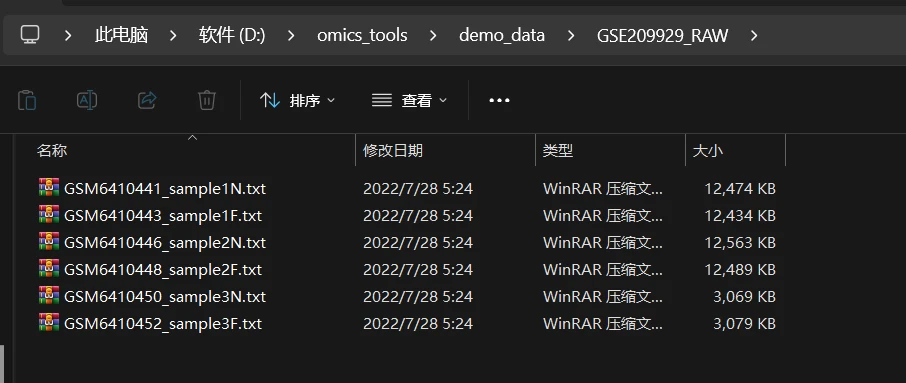The image size is (906, 383).
Task: Go to demo_data in the address bar
Action: 502,36
